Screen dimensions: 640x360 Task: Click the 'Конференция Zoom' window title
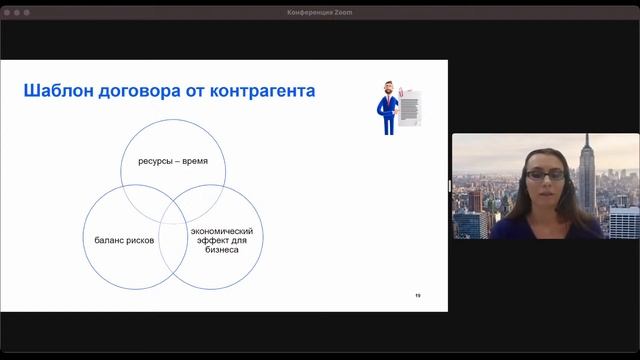(320, 13)
